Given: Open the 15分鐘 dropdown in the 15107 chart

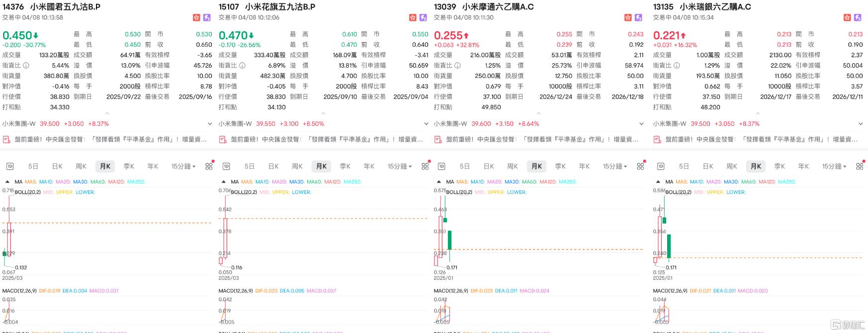Looking at the screenshot, I should [x=400, y=166].
